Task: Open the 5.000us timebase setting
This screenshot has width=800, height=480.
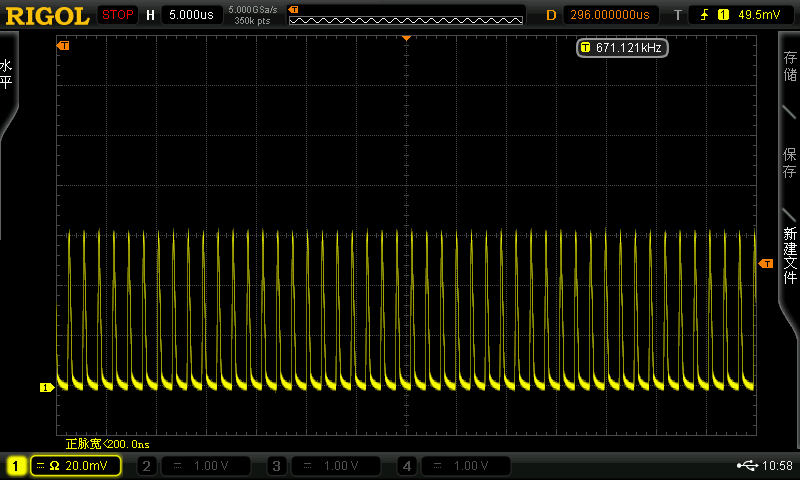Action: [192, 15]
